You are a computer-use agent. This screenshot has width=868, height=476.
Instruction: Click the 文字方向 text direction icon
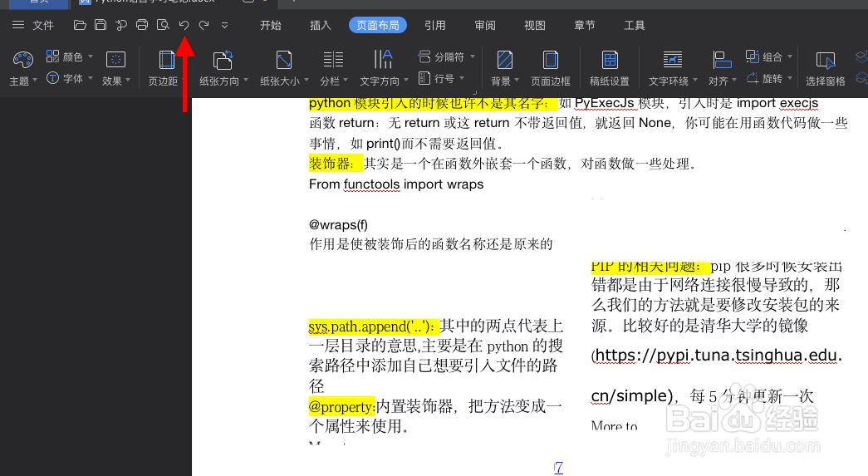[383, 60]
